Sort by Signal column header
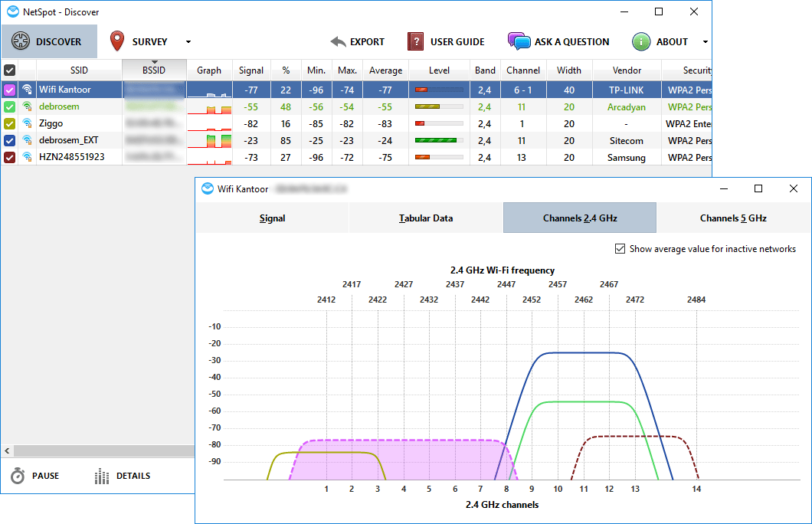 [251, 70]
